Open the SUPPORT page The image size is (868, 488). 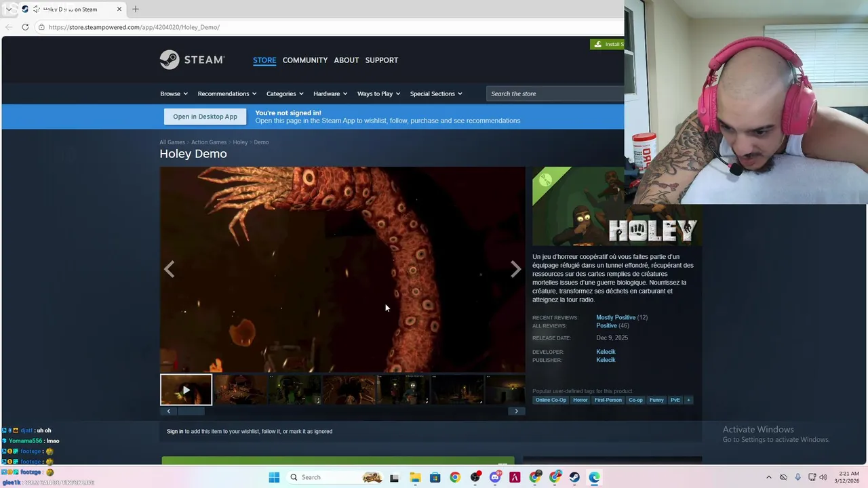pos(382,60)
